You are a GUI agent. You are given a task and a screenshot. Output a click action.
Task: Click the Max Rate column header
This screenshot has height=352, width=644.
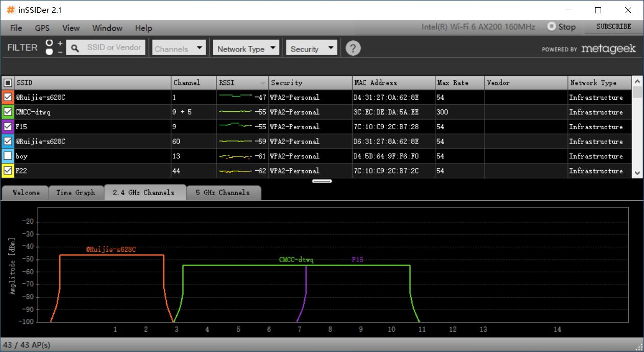click(459, 83)
